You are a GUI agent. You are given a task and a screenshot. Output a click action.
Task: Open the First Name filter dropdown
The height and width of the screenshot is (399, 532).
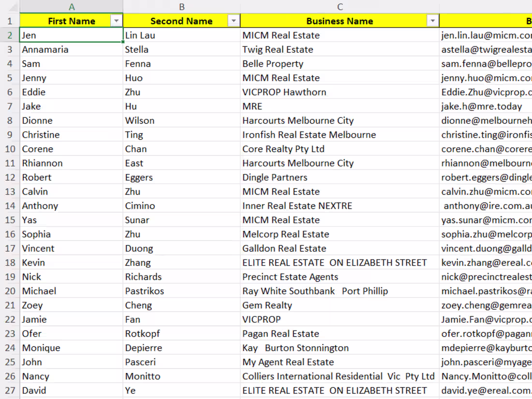[116, 21]
